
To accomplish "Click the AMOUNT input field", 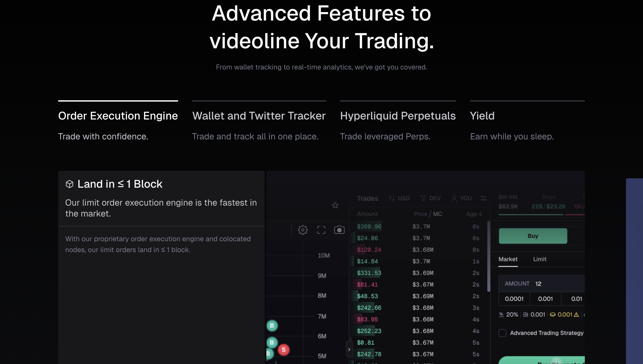I will tap(542, 284).
